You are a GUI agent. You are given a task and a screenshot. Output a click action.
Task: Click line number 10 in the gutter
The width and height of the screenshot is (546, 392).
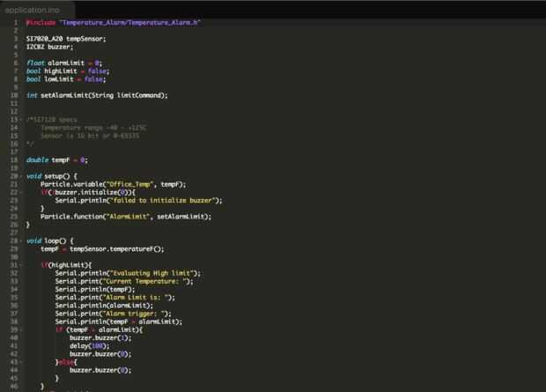pyautogui.click(x=14, y=95)
